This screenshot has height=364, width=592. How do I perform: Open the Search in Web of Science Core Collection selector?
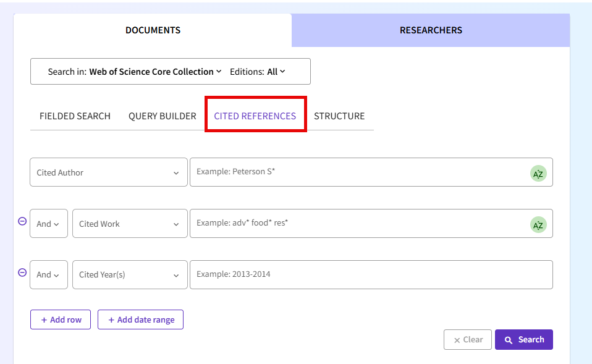(135, 72)
